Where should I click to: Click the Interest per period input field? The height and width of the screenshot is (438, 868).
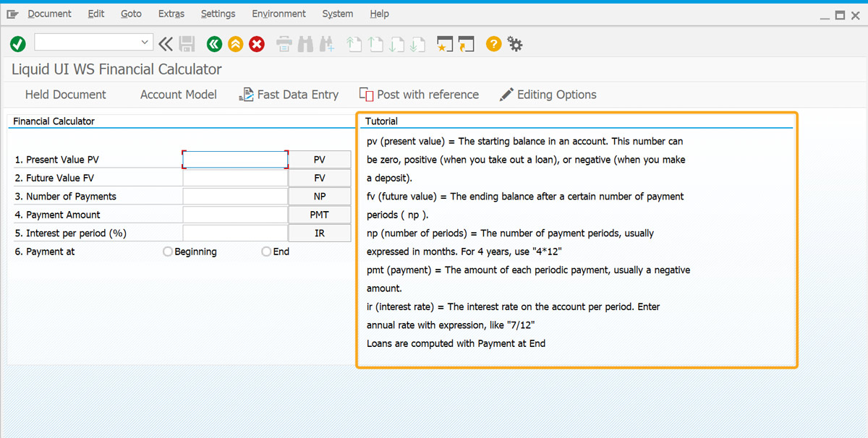pyautogui.click(x=235, y=233)
